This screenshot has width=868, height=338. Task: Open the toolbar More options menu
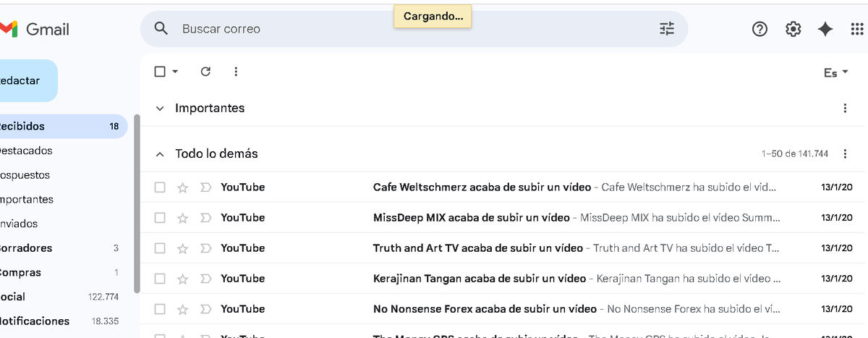click(236, 72)
